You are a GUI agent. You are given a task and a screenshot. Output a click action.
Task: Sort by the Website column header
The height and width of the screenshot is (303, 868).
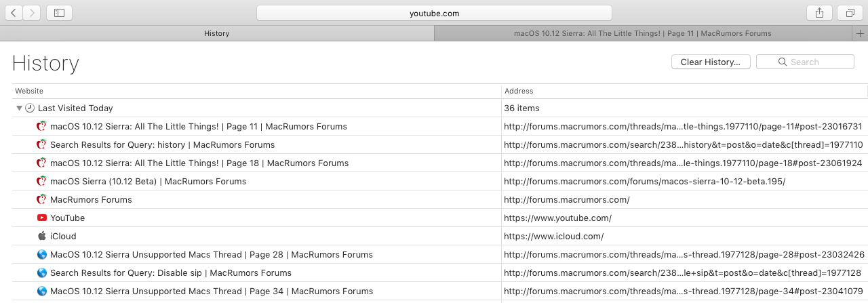point(257,91)
